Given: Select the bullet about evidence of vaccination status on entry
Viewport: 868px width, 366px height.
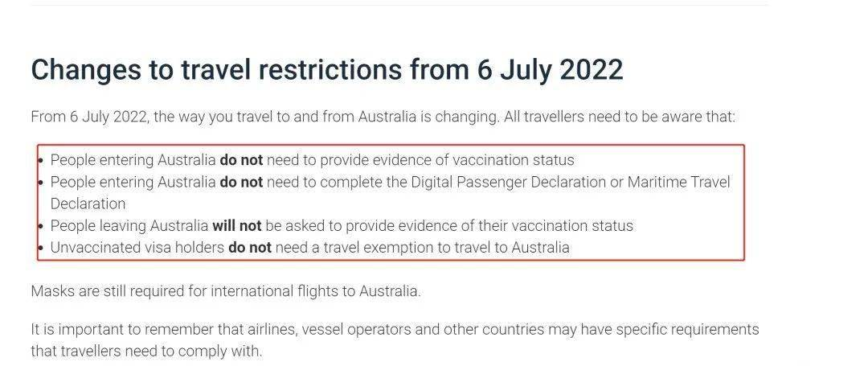Looking at the screenshot, I should (x=312, y=160).
